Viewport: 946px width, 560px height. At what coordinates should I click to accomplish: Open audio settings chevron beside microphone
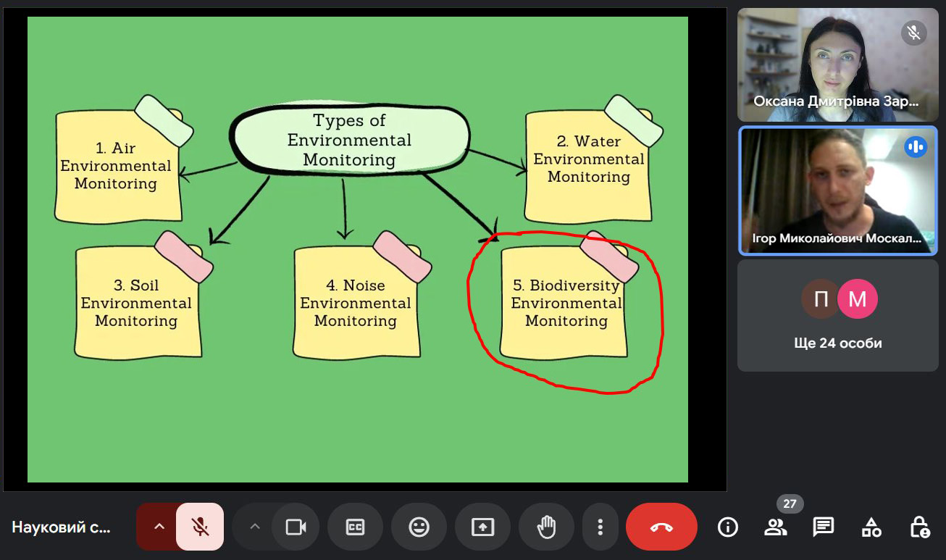click(x=159, y=527)
